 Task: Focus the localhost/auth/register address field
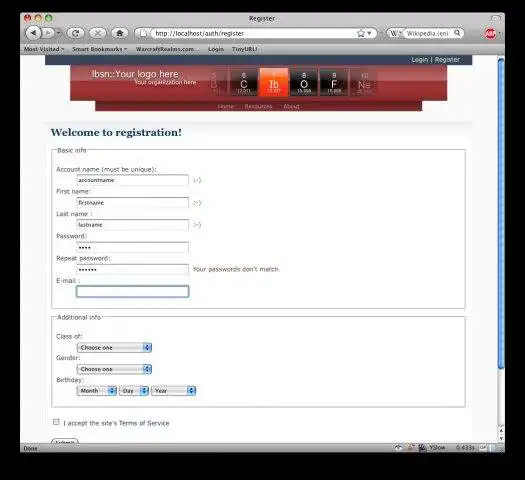[x=253, y=33]
